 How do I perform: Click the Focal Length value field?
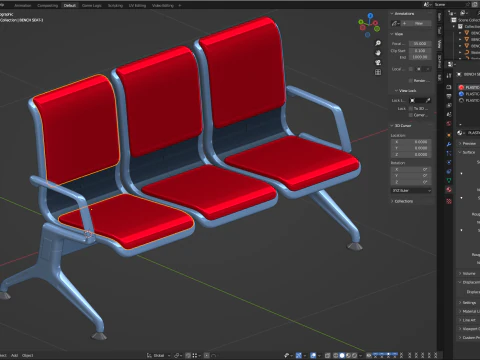[x=420, y=44]
